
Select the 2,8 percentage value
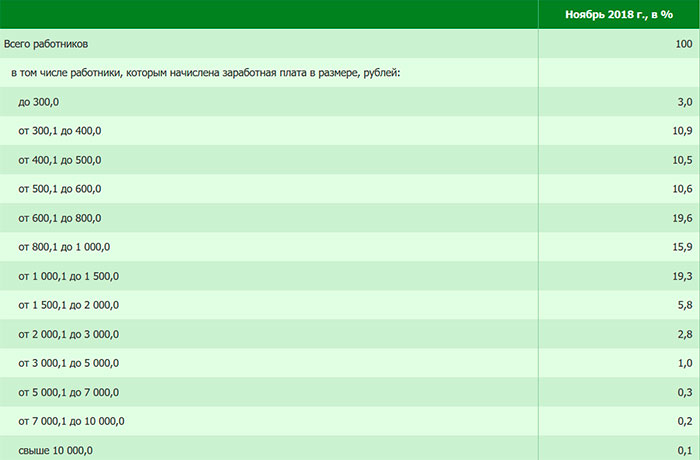(x=685, y=334)
